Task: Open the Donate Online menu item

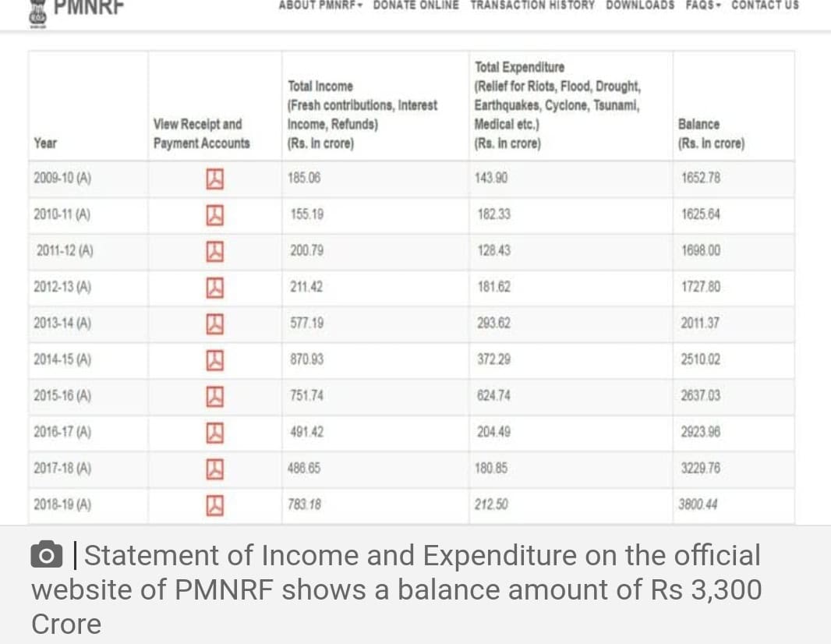Action: point(416,5)
